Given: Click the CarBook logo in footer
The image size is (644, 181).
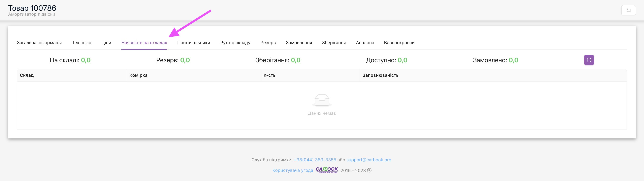Looking at the screenshot, I should [x=327, y=170].
